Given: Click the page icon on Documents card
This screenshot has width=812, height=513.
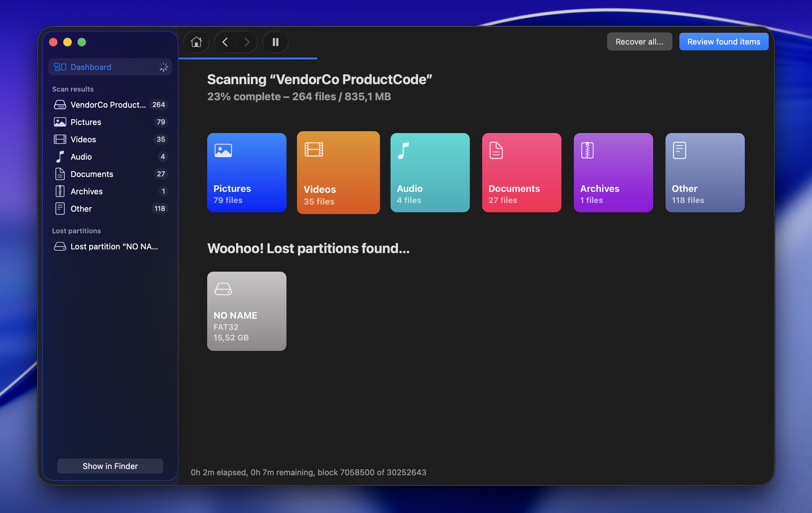Looking at the screenshot, I should tap(496, 150).
